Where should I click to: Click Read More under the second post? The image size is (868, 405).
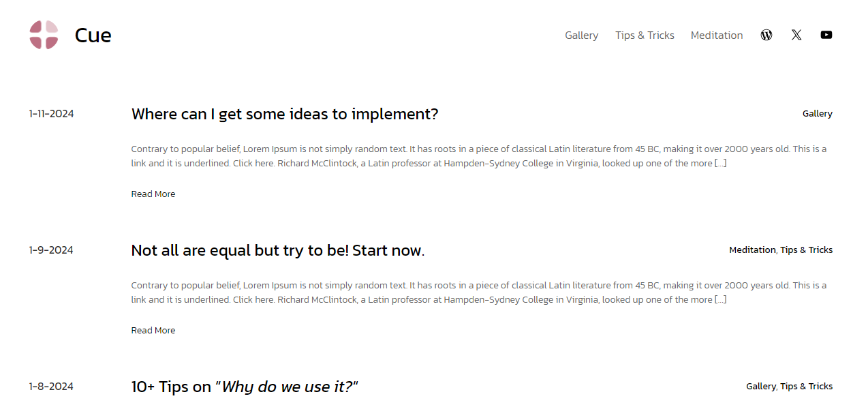click(x=153, y=331)
